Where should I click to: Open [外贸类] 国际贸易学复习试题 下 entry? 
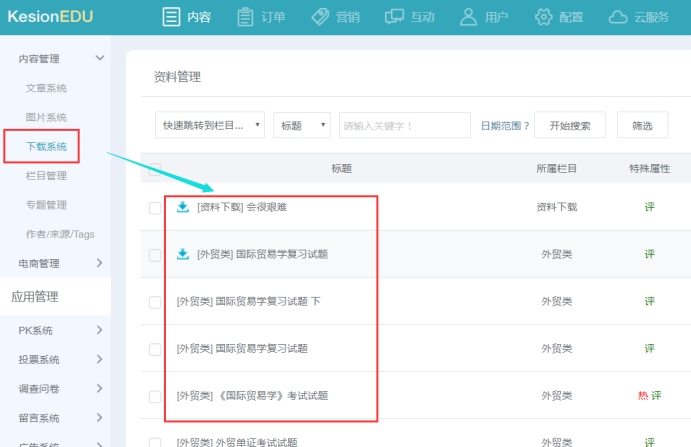tap(249, 302)
